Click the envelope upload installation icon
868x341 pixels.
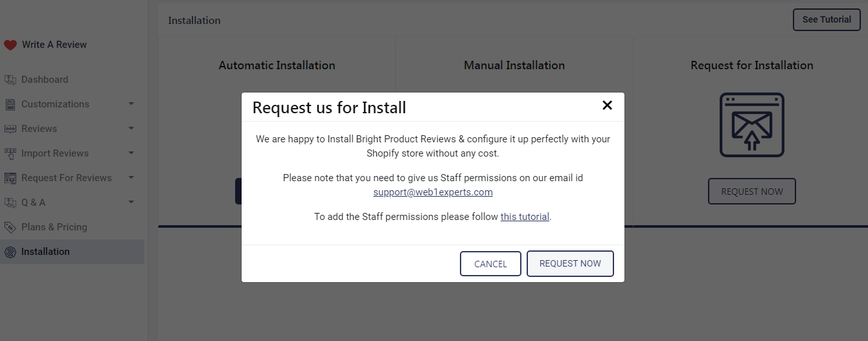(x=751, y=125)
